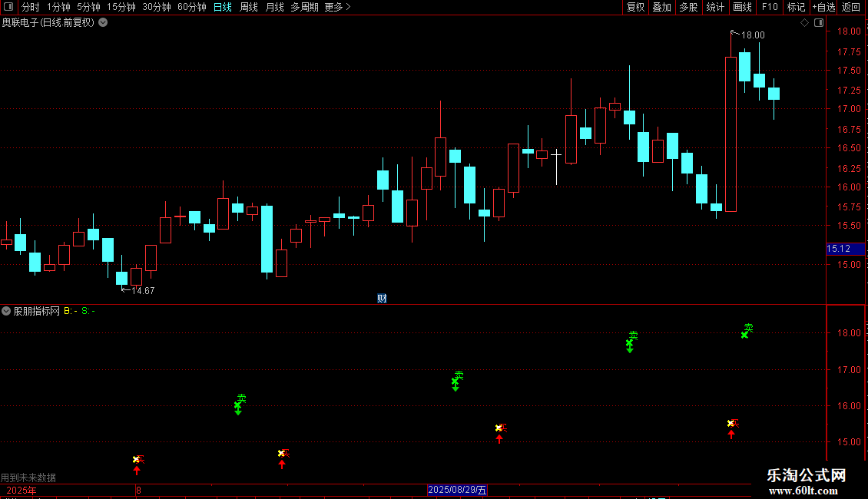Expand dropdown next to 奥联电子 title
This screenshot has height=499, width=868.
pos(103,23)
